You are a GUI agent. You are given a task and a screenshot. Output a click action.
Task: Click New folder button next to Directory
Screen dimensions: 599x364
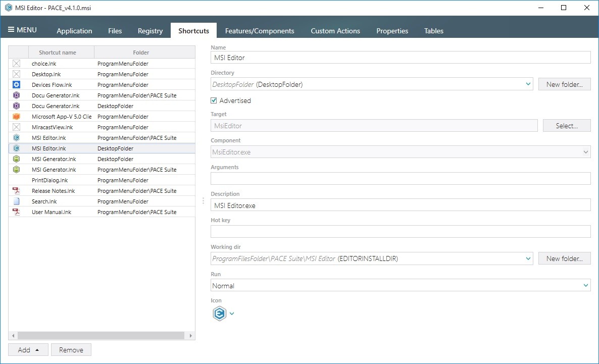tap(564, 84)
